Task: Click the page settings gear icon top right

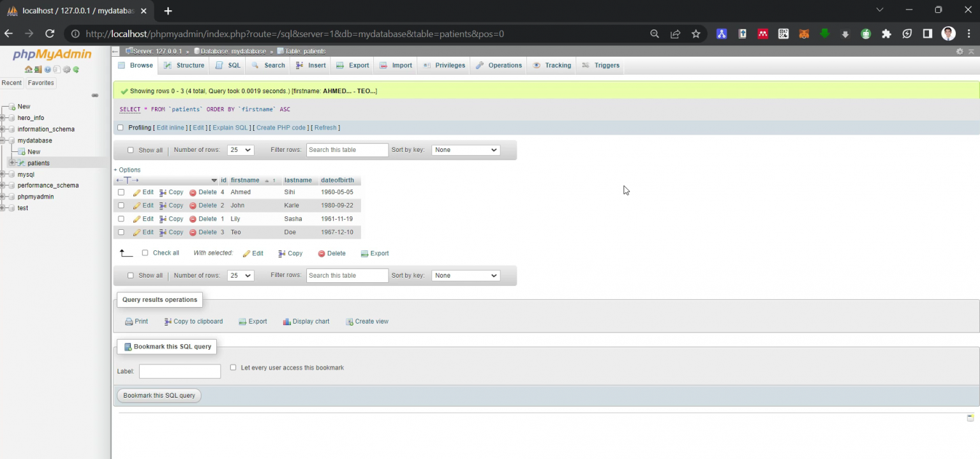Action: (x=959, y=51)
